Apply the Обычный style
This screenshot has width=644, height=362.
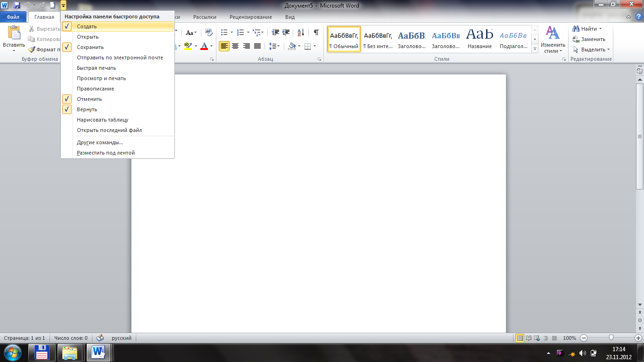[344, 39]
